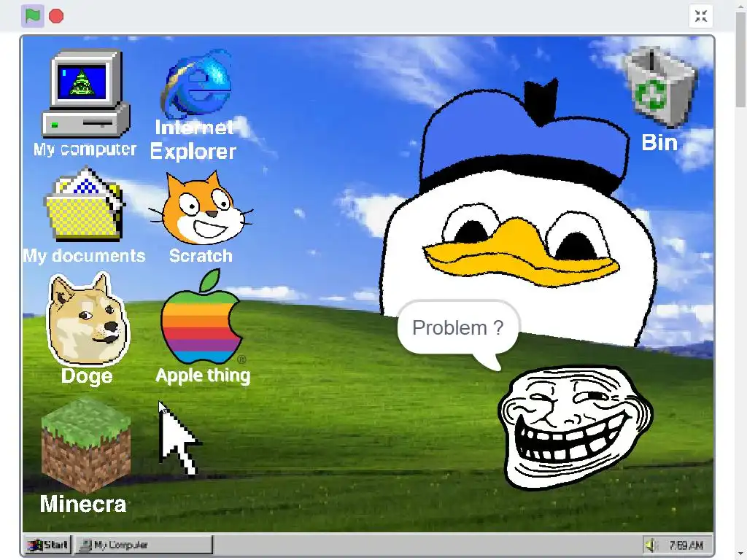Open the recycle Bin icon

click(659, 87)
